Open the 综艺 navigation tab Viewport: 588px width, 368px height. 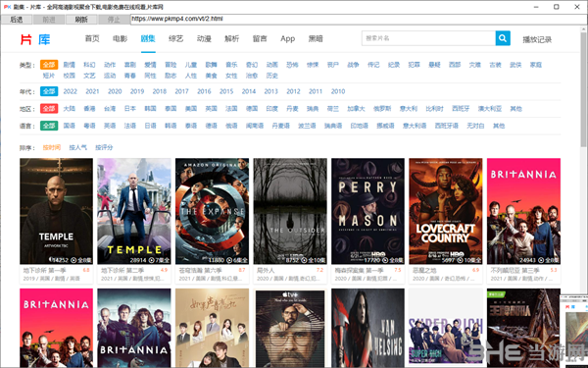coord(175,38)
